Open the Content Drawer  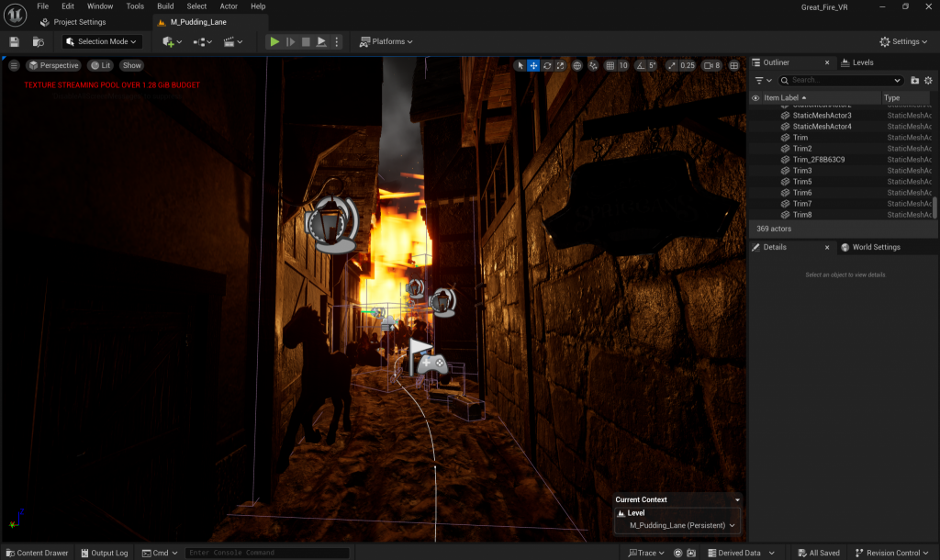click(37, 553)
